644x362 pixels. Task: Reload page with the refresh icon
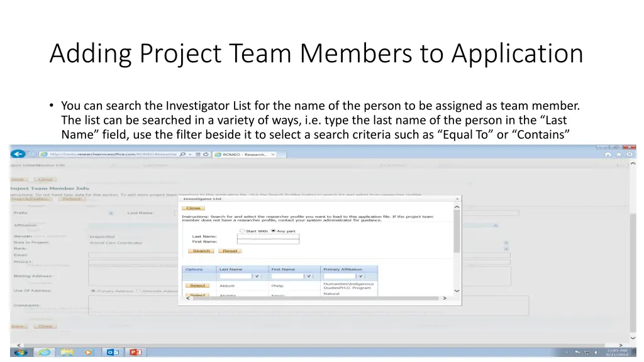pyautogui.click(x=206, y=155)
